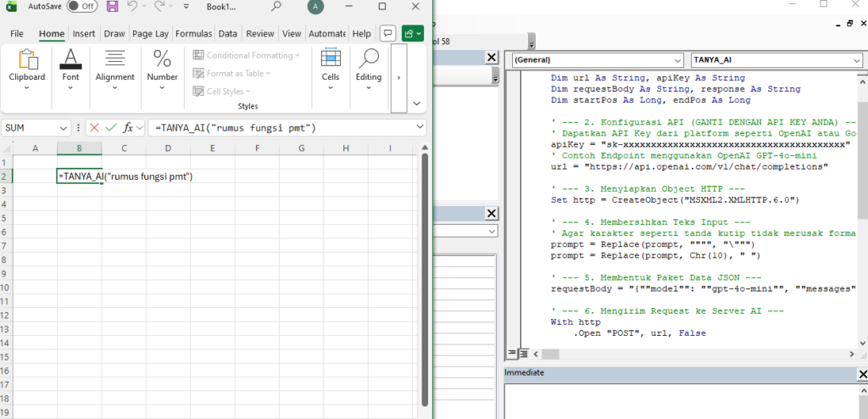
Task: Open Format as Table dropdown
Action: [231, 73]
